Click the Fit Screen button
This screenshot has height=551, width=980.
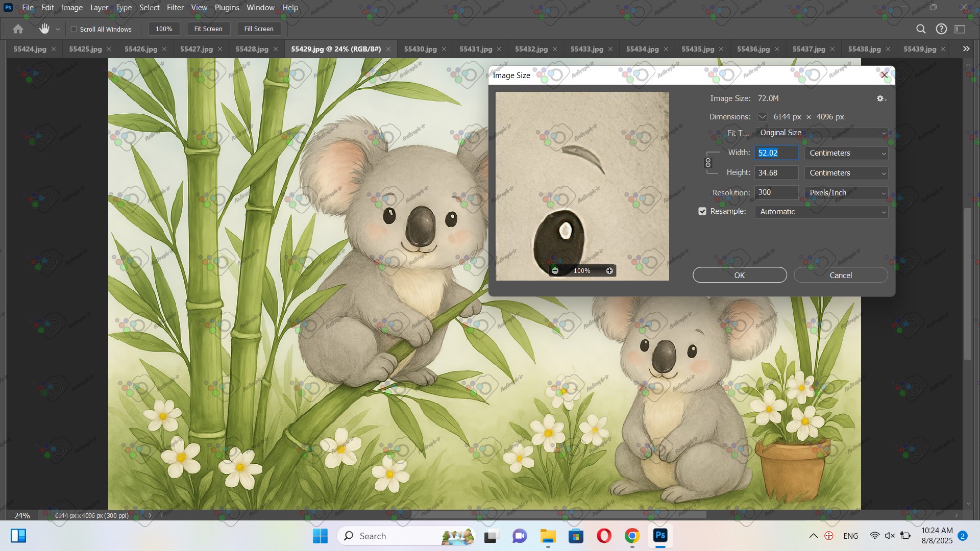click(x=208, y=29)
